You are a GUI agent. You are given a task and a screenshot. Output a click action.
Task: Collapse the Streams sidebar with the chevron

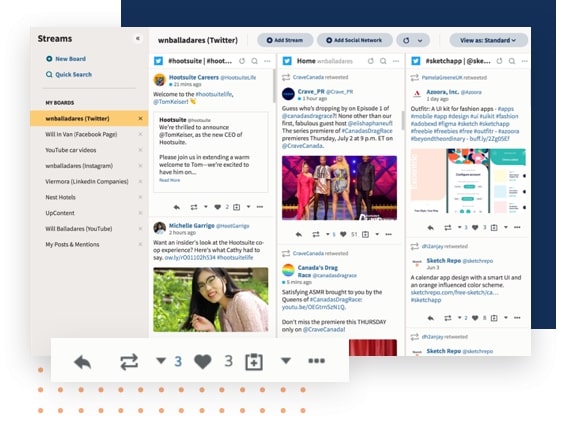tap(138, 38)
